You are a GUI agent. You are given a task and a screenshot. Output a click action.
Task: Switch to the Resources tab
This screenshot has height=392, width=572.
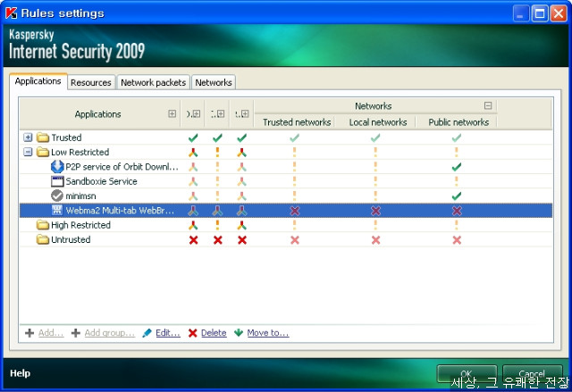pyautogui.click(x=91, y=82)
